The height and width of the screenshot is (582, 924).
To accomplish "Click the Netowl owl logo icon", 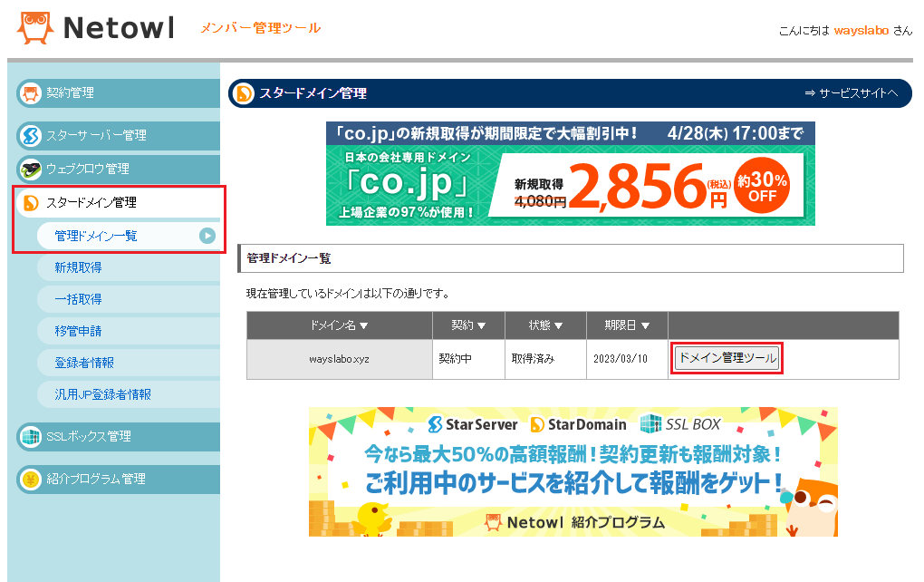I will [35, 28].
